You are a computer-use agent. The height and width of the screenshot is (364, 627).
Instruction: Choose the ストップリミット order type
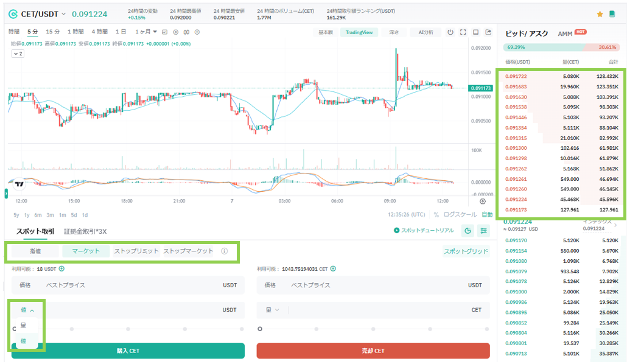[136, 251]
